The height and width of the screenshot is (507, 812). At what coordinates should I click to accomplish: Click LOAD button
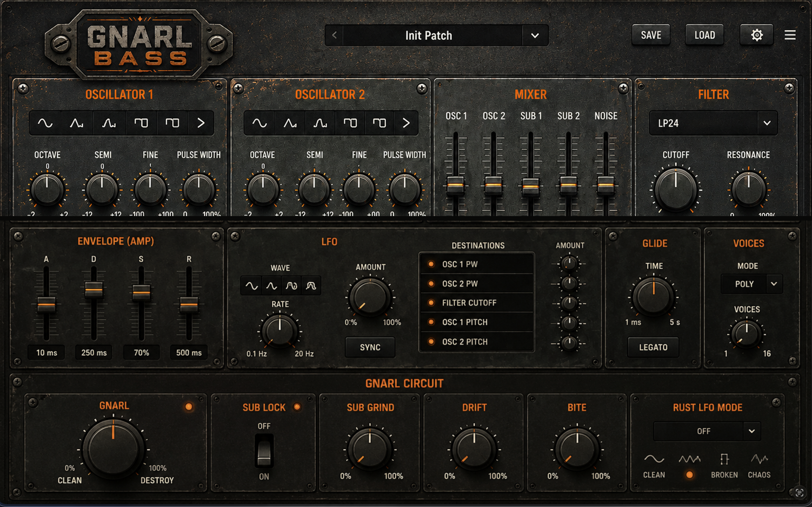(x=705, y=35)
